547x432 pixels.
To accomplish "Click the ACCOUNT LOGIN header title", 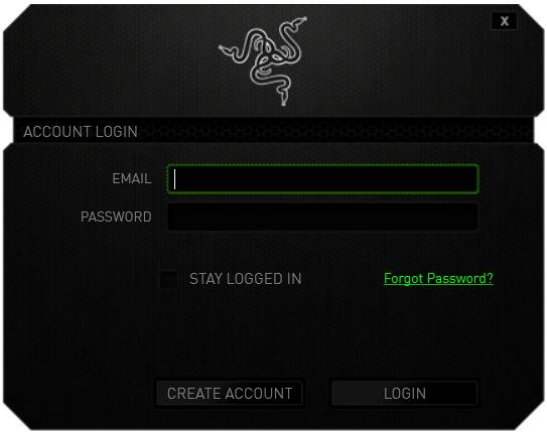I will (x=80, y=132).
